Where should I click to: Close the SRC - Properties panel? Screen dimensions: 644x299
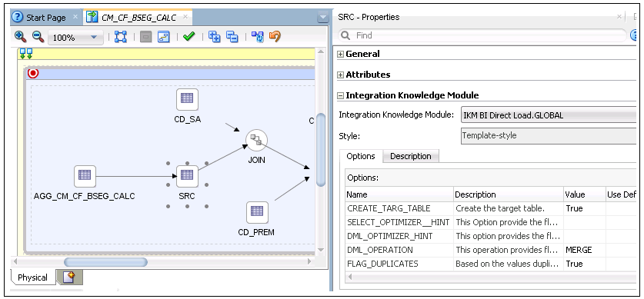click(619, 17)
